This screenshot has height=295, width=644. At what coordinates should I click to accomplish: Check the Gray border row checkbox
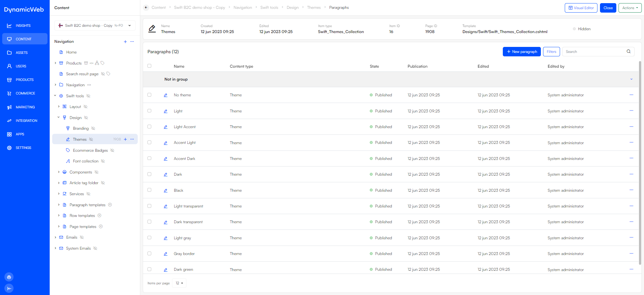(149, 253)
